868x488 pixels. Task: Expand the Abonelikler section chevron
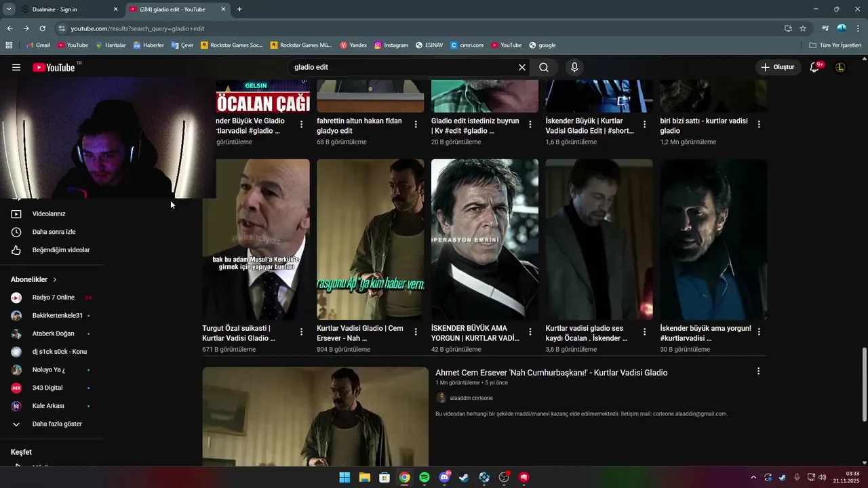tap(55, 279)
